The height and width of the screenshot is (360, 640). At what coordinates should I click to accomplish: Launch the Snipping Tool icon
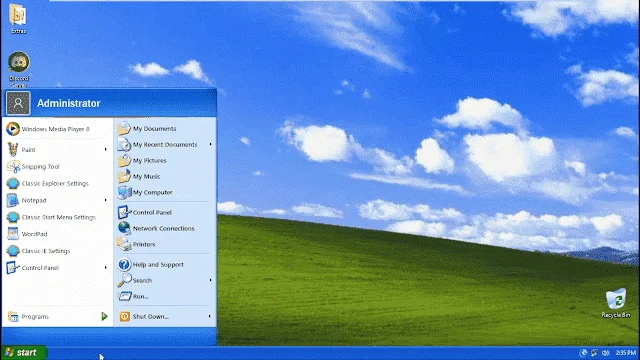tap(13, 167)
